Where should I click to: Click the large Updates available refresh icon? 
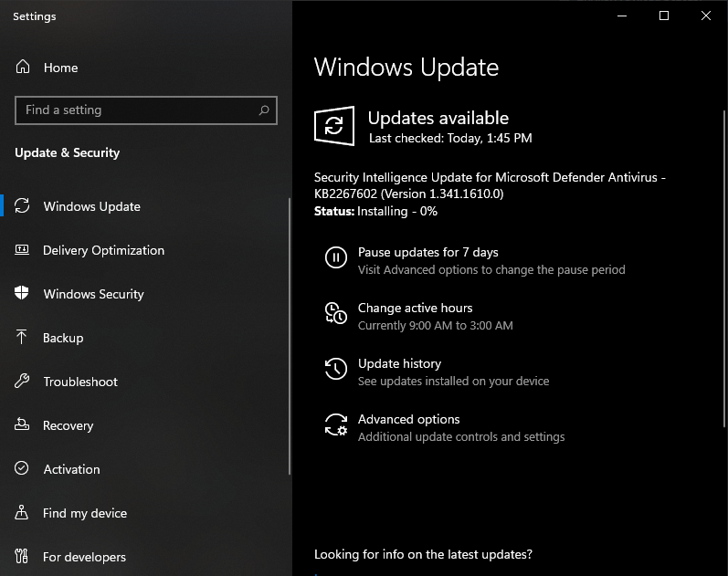(334, 126)
